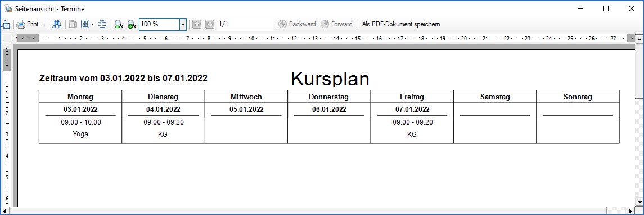Maximize the Seitenansicht window
Screen dimensions: 644x215
(x=605, y=8)
